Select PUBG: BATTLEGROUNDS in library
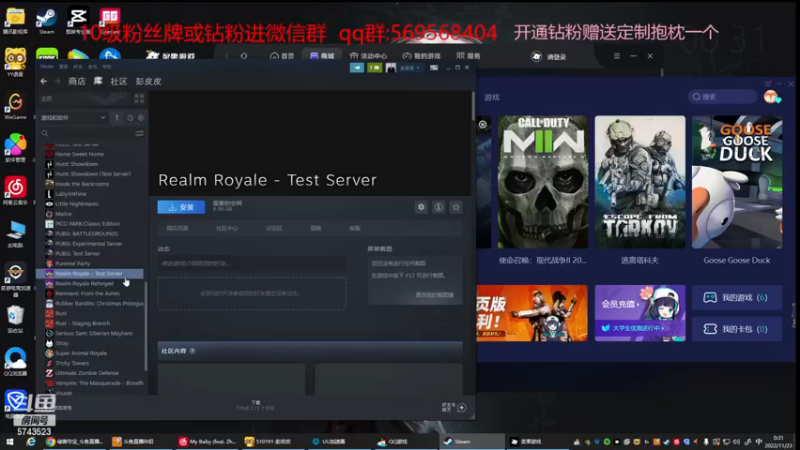800x450 pixels. pyautogui.click(x=86, y=234)
